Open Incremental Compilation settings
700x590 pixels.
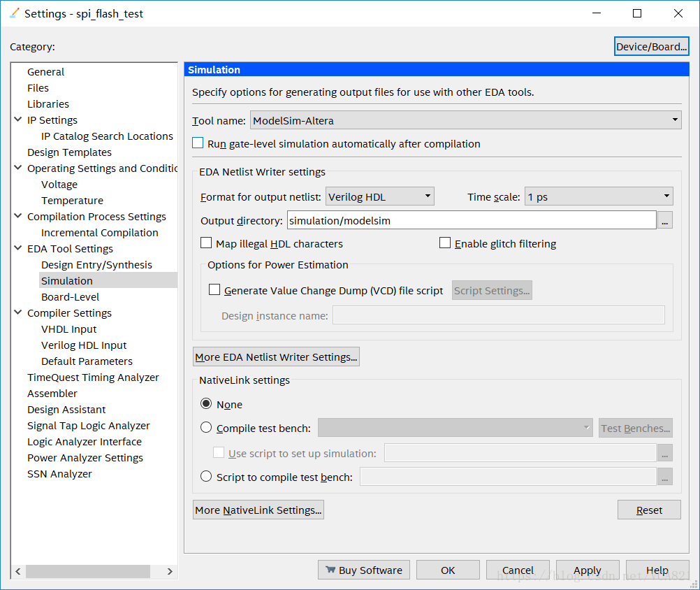point(100,233)
